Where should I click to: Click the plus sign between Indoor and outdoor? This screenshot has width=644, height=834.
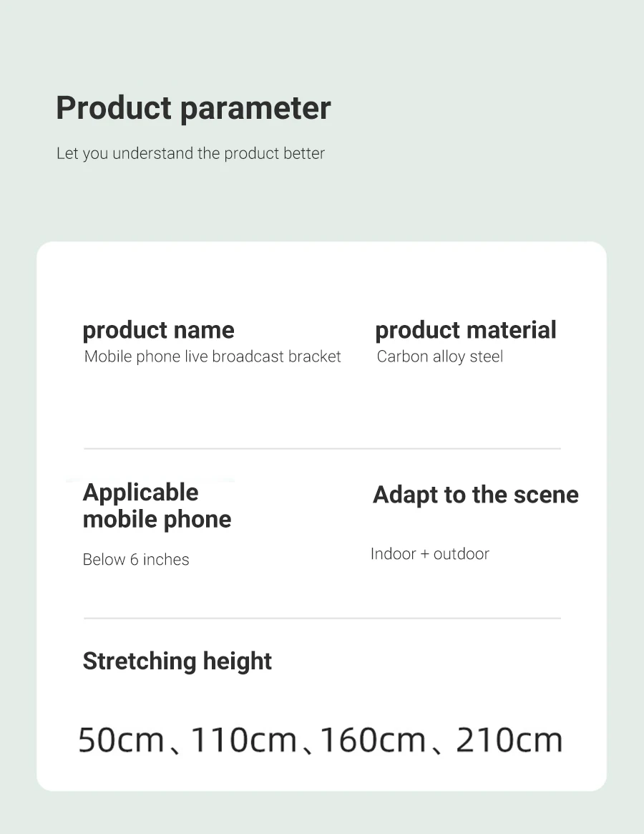[x=425, y=554]
